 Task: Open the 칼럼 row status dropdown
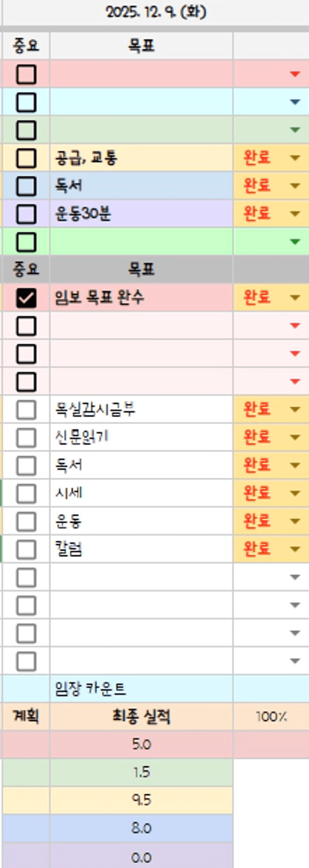tap(295, 549)
